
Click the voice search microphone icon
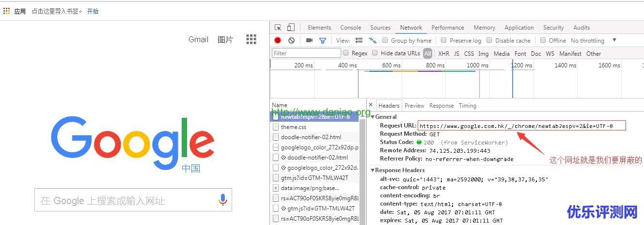click(x=222, y=200)
